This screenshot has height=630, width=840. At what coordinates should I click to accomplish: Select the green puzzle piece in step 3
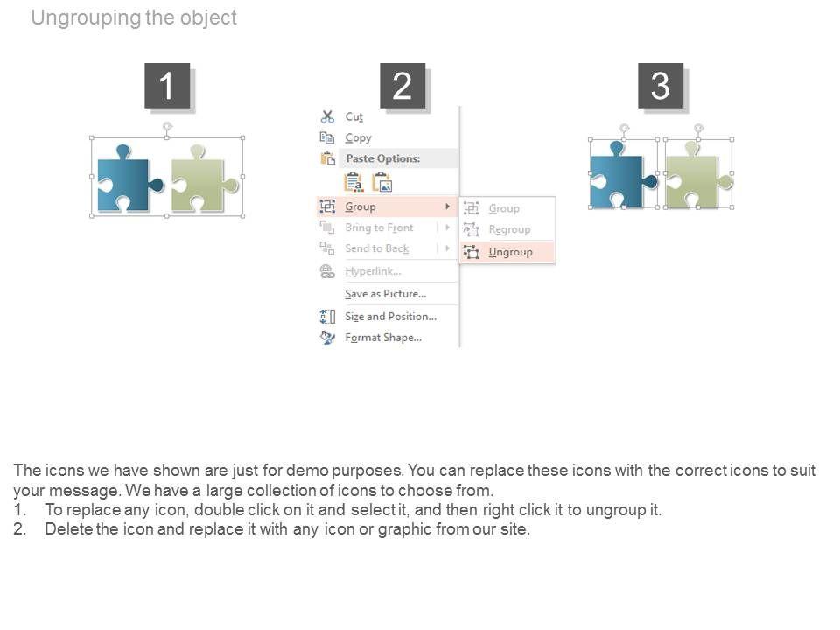[x=697, y=179]
